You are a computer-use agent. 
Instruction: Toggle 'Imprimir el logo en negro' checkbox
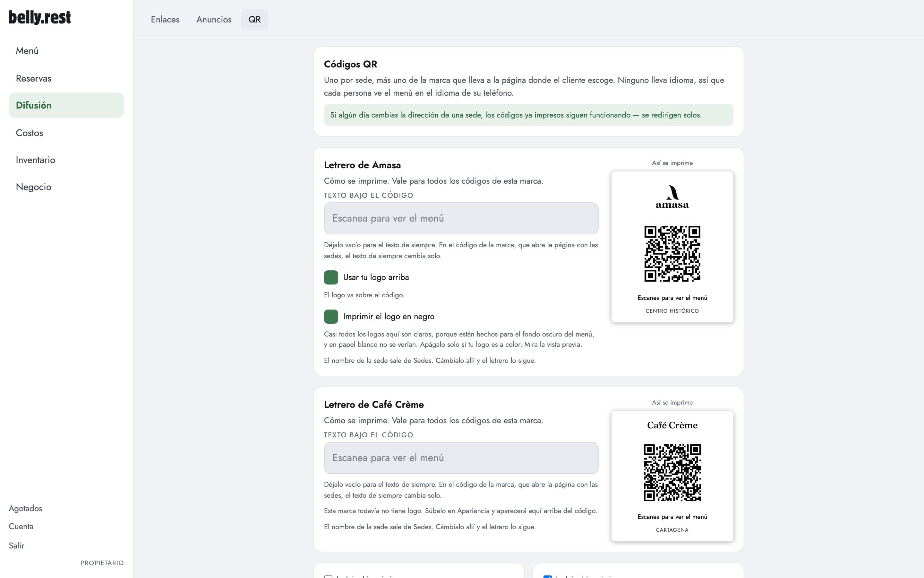(x=331, y=317)
